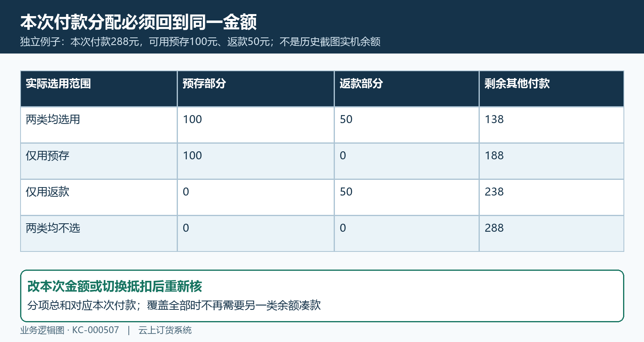Click the green heading "改本次金额或切换抵扣后重新核"
The image size is (644, 342).
point(115,286)
